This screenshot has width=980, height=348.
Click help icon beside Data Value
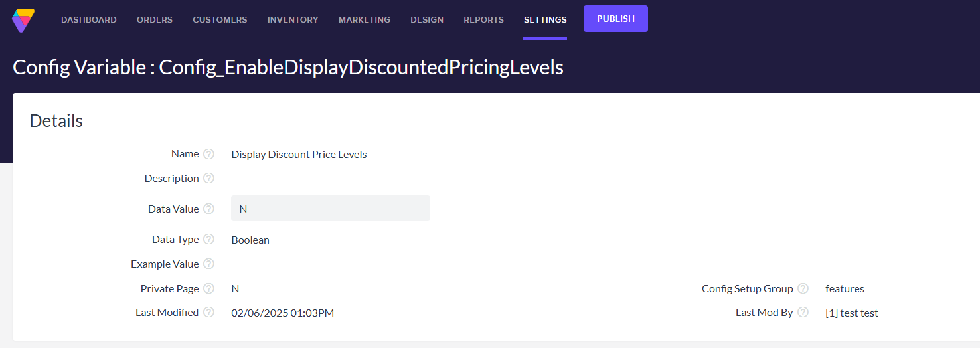(208, 209)
